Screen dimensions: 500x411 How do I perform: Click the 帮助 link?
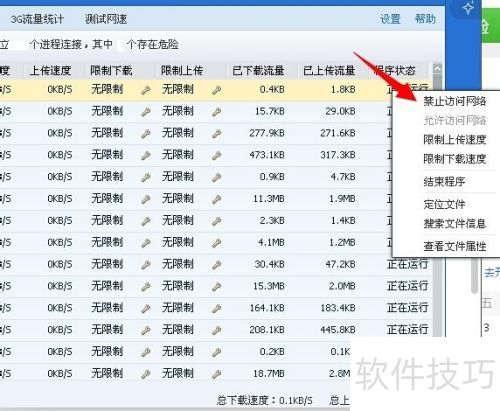pyautogui.click(x=425, y=19)
